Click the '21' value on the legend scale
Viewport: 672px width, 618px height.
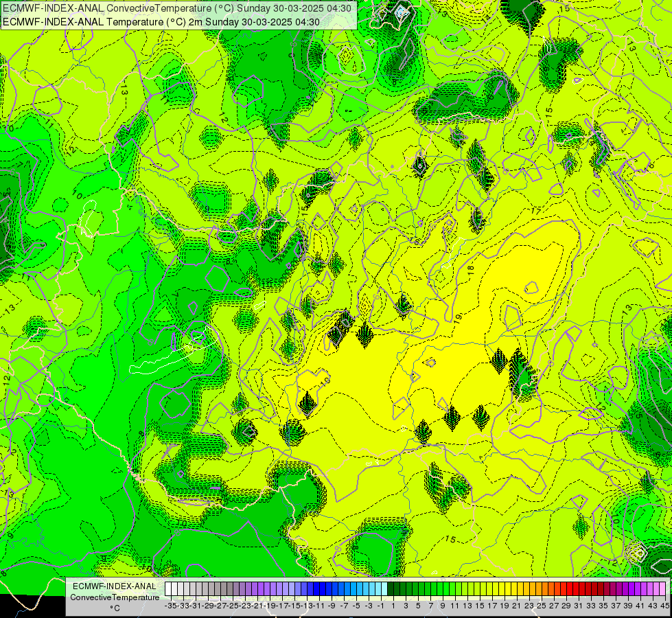point(516,606)
